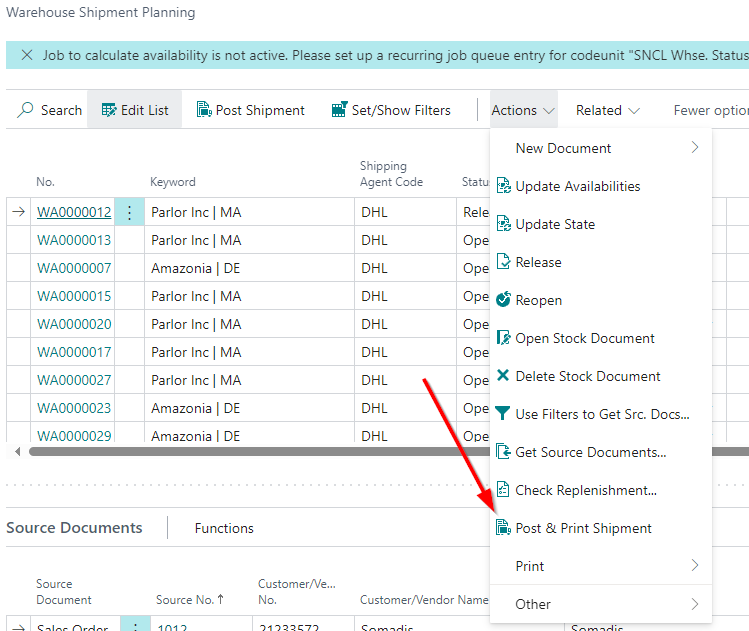
Task: Click the Reopen menu icon
Action: click(x=504, y=300)
